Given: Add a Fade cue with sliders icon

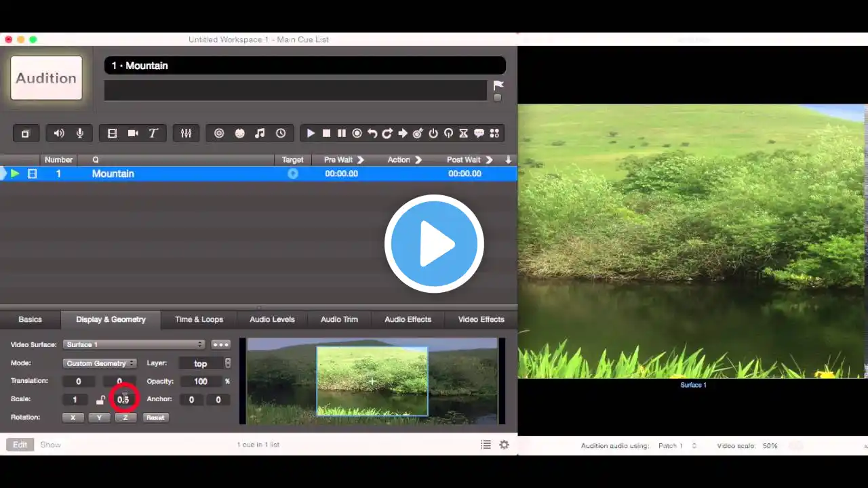Looking at the screenshot, I should (186, 134).
